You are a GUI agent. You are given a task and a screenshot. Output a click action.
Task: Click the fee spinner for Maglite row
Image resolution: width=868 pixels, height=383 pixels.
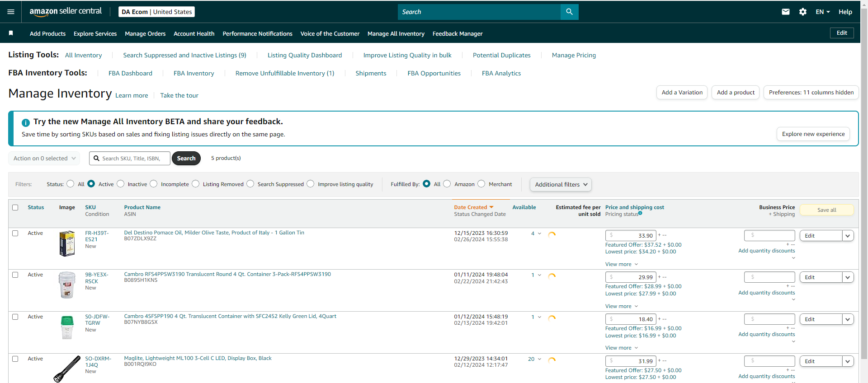tap(552, 360)
